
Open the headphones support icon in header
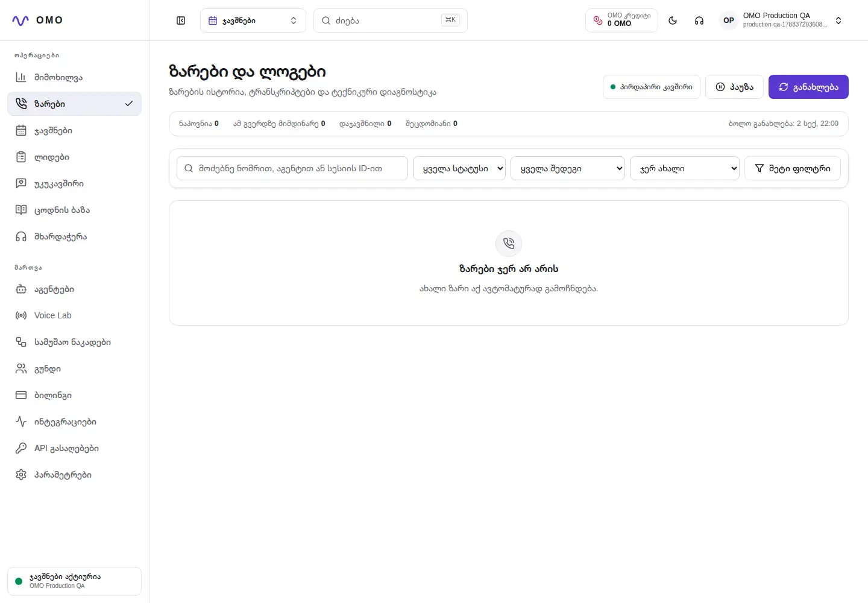[699, 21]
